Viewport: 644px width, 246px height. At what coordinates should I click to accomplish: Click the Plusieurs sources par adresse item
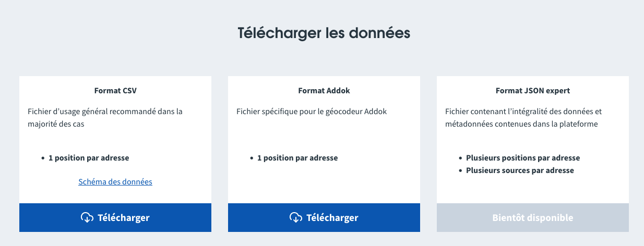tap(520, 170)
